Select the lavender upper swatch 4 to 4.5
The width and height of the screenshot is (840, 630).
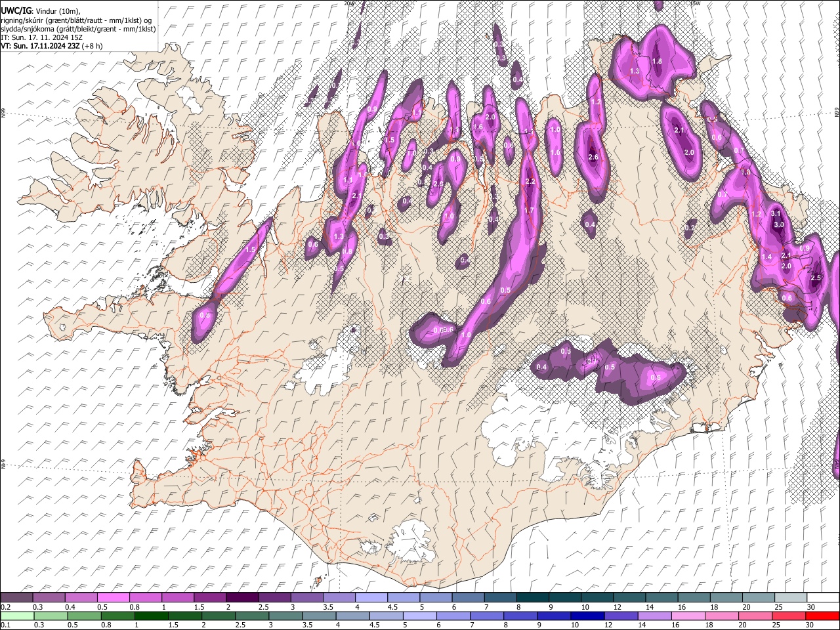[x=371, y=598]
